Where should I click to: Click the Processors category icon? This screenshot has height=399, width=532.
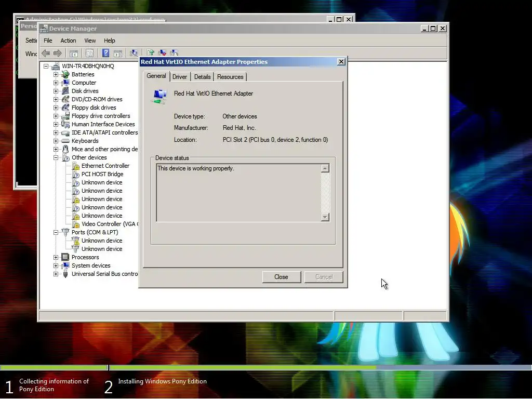coord(65,257)
